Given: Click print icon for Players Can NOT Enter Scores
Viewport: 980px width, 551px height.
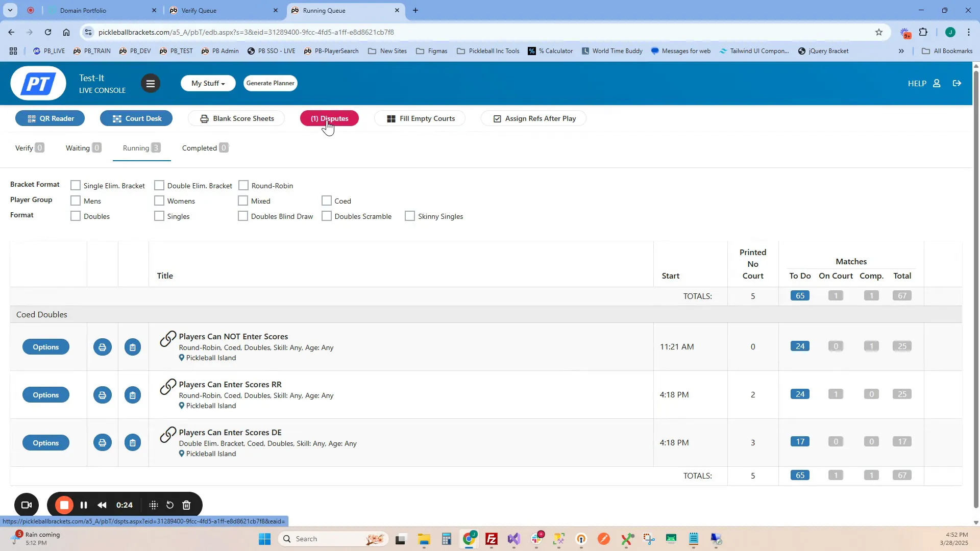Looking at the screenshot, I should pyautogui.click(x=102, y=347).
